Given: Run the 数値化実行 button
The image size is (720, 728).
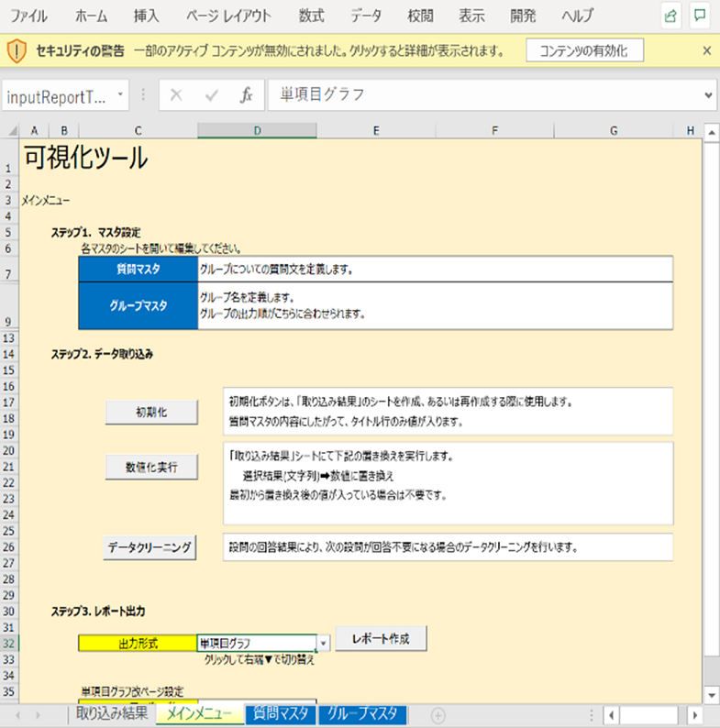Looking at the screenshot, I should click(x=151, y=467).
